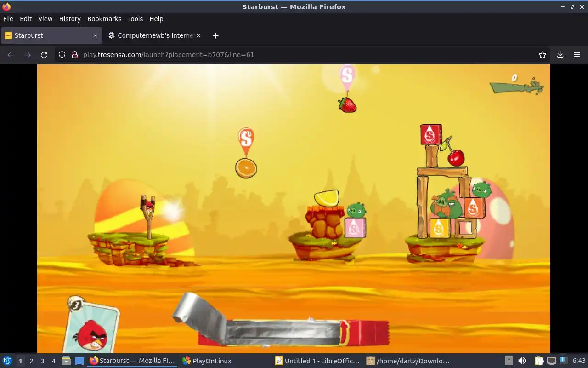Focus the Starburst Mozilla Firefox taskbar entry
Viewport: 588px width, 368px height.
pos(133,361)
